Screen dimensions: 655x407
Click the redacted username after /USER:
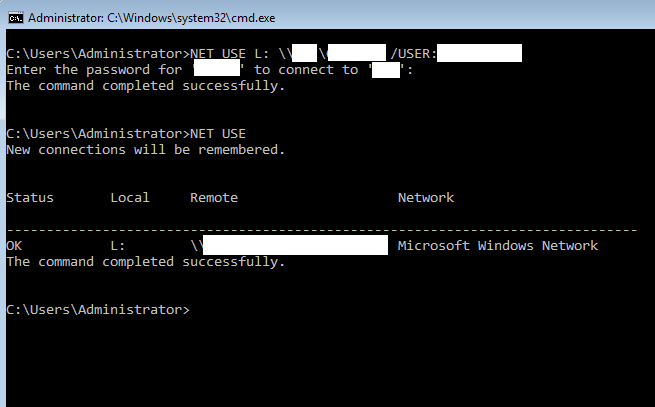pos(479,54)
